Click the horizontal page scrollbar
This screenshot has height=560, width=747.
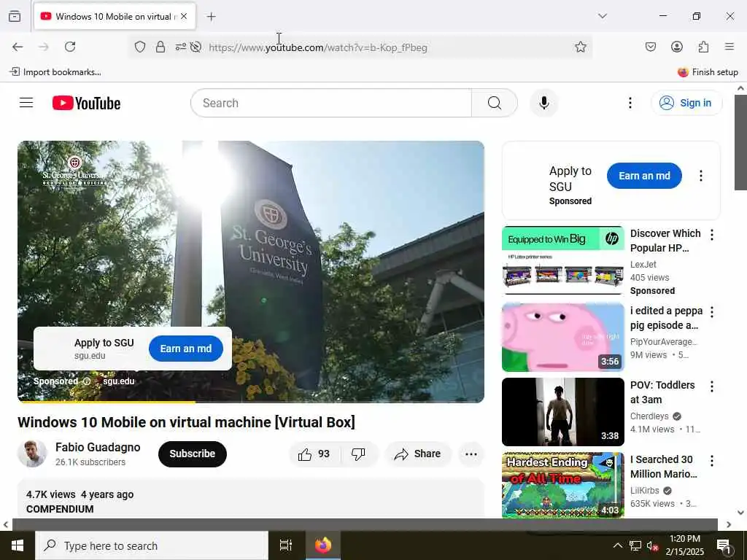pos(365,524)
